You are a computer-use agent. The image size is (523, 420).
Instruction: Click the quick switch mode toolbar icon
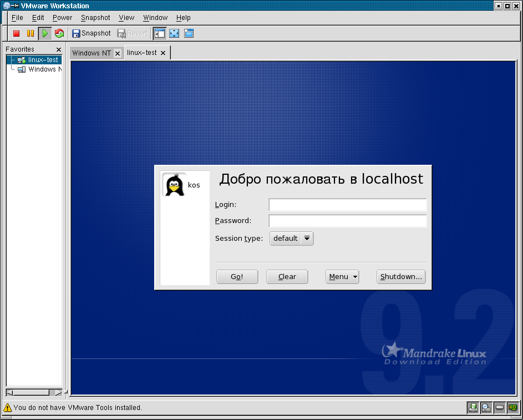(189, 33)
